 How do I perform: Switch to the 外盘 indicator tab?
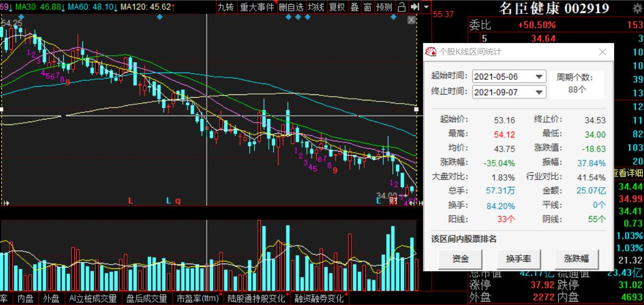click(x=51, y=299)
